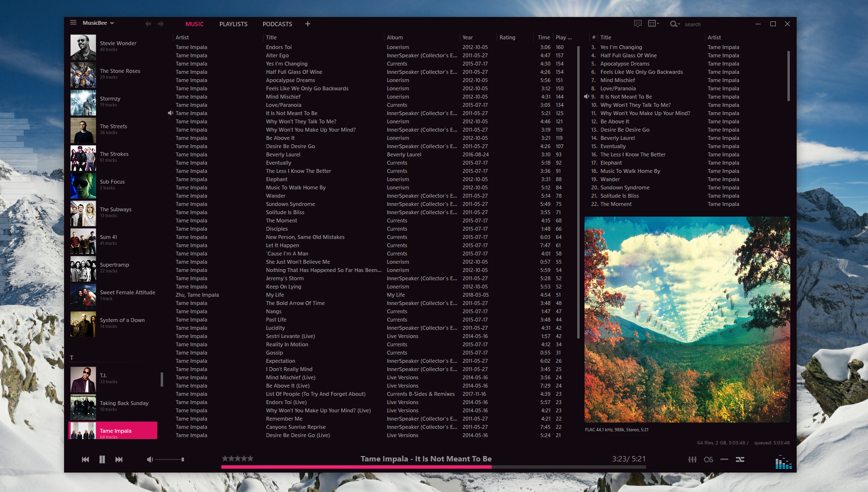Viewport: 868px width, 492px height.
Task: Select the Sweet Female Attitude artist entry
Action: pos(113,296)
